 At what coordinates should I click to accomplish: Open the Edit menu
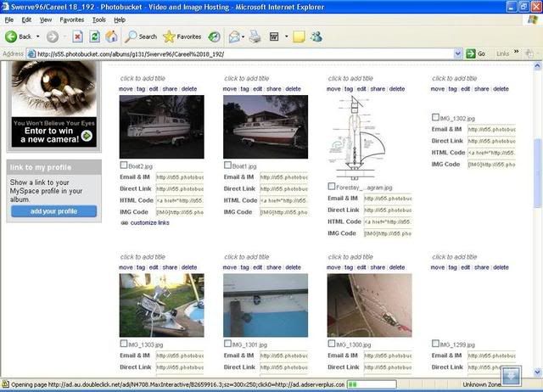click(26, 20)
